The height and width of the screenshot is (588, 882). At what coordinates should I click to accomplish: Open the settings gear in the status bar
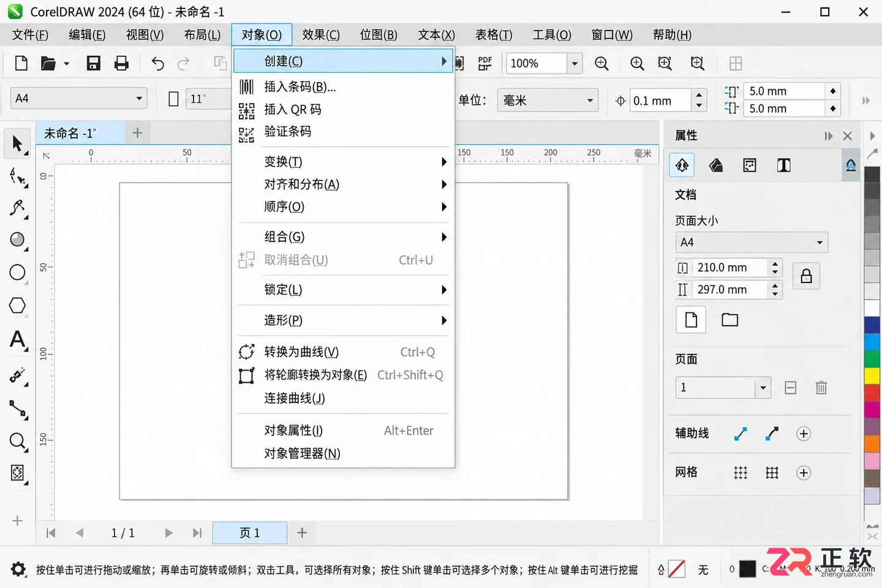coord(18,569)
